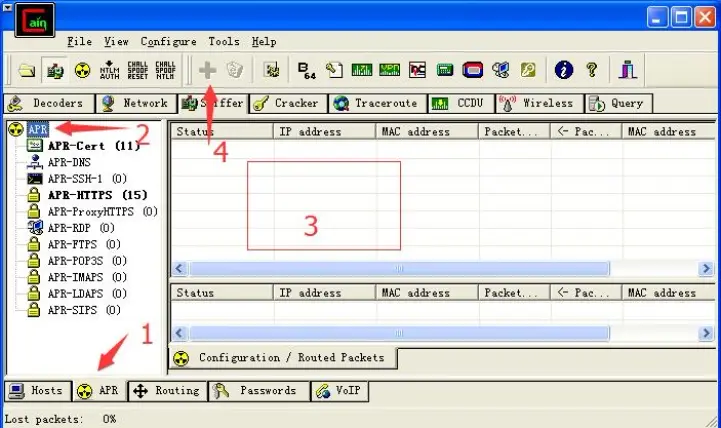721x428 pixels.
Task: Select APR-LDAPS (0) in tree
Action: coord(87,294)
